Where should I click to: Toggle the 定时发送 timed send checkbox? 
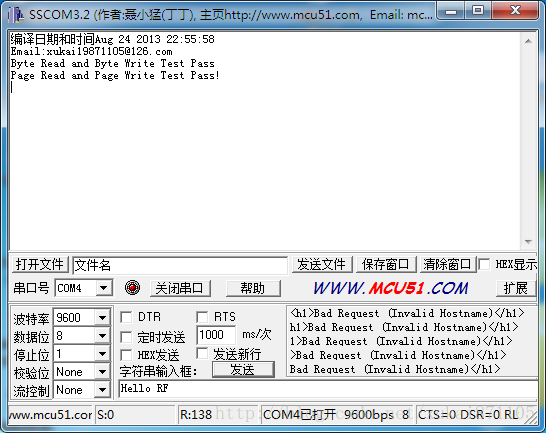coord(126,337)
